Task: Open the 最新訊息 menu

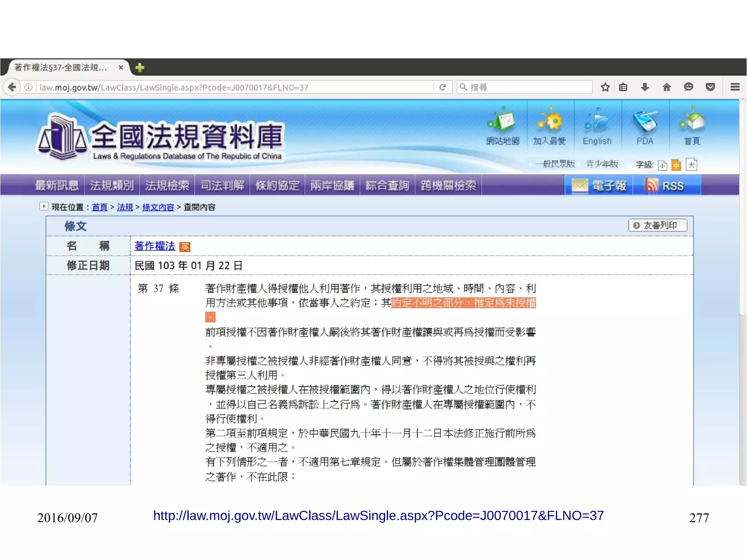Action: click(57, 185)
